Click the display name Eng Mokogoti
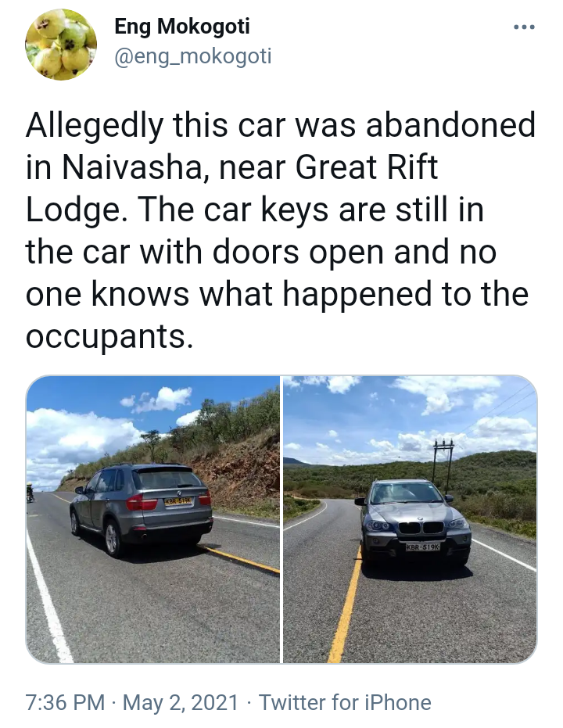 [182, 26]
